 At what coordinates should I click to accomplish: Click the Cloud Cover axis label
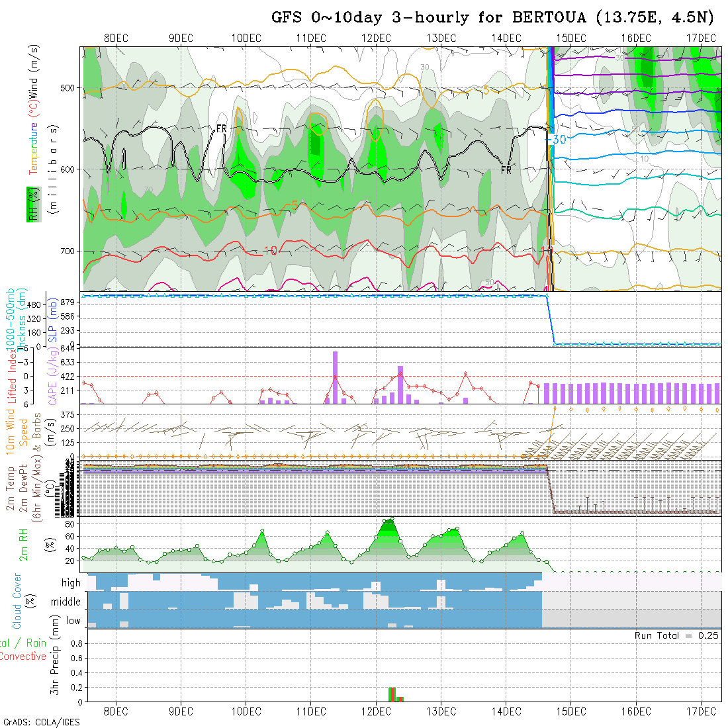pos(17,601)
